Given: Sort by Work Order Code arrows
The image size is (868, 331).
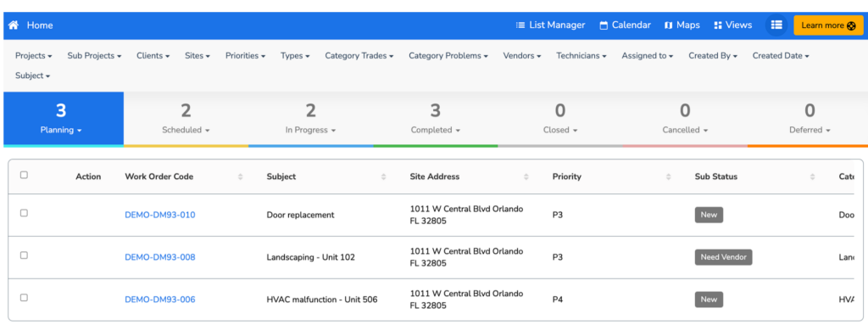Looking at the screenshot, I should [x=240, y=177].
